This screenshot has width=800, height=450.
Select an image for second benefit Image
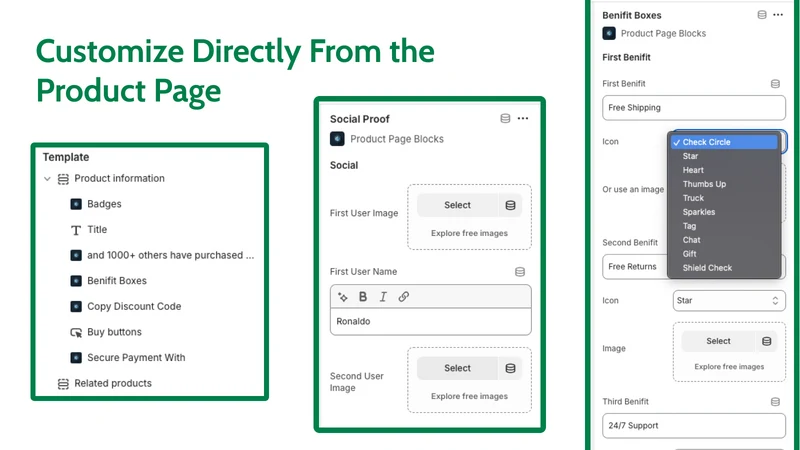click(718, 341)
